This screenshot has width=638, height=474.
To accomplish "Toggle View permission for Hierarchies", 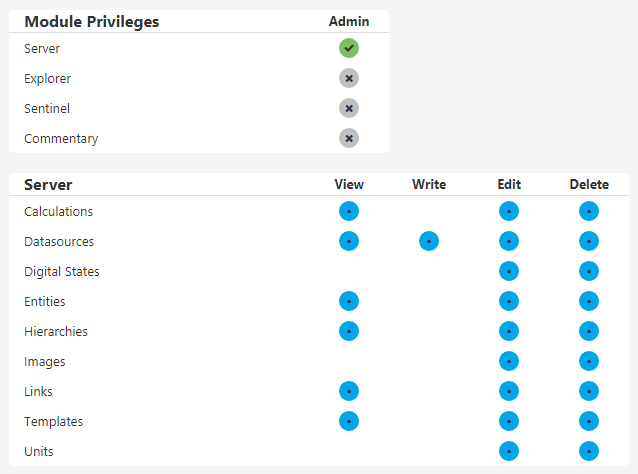I will (x=349, y=331).
